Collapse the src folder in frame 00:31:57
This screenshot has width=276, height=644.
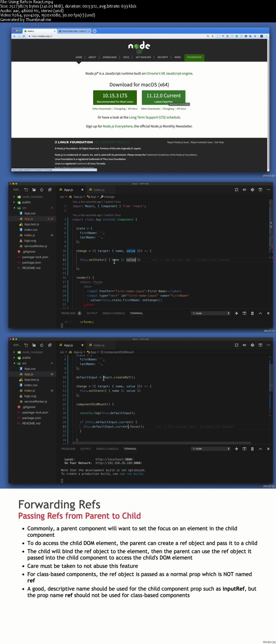click(x=14, y=363)
